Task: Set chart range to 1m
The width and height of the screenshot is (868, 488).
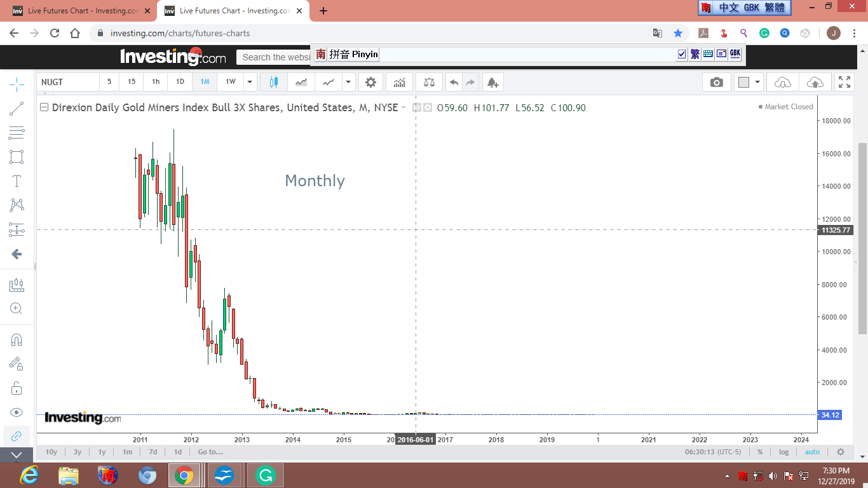Action: (x=128, y=452)
